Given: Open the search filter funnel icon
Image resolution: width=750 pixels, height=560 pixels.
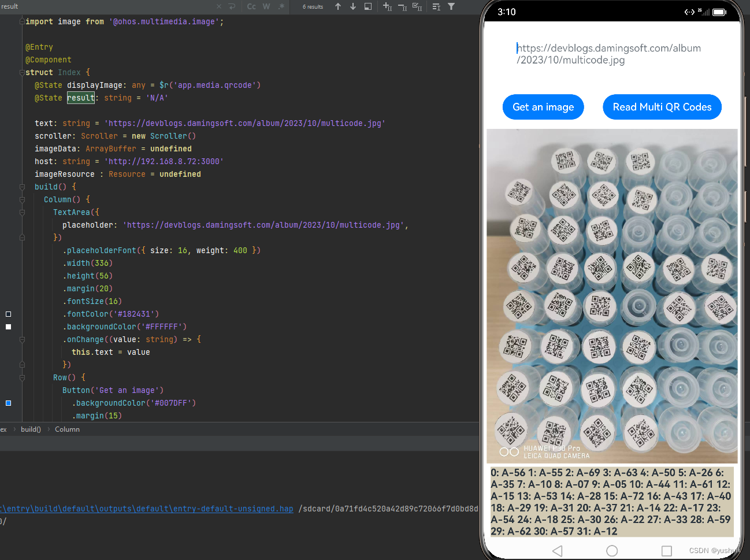Looking at the screenshot, I should coord(451,6).
